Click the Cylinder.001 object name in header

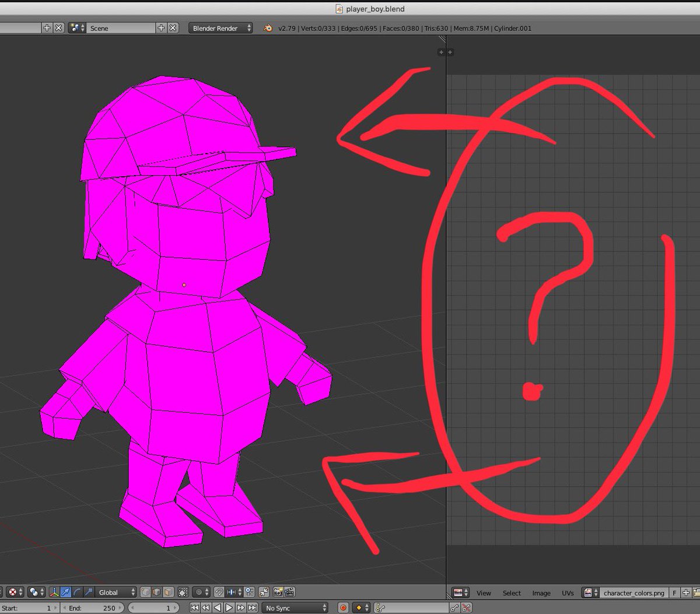(x=513, y=28)
